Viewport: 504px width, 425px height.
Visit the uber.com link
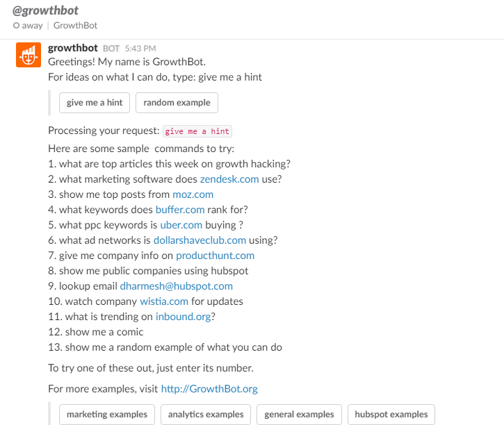[x=181, y=225]
